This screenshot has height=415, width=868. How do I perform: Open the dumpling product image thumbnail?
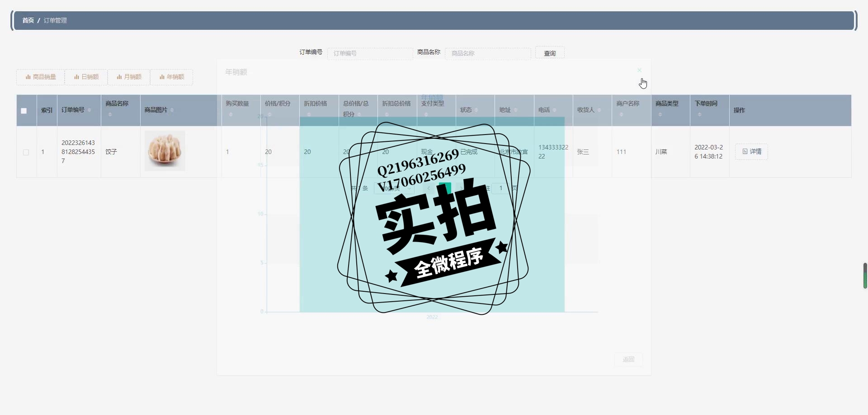(x=165, y=151)
